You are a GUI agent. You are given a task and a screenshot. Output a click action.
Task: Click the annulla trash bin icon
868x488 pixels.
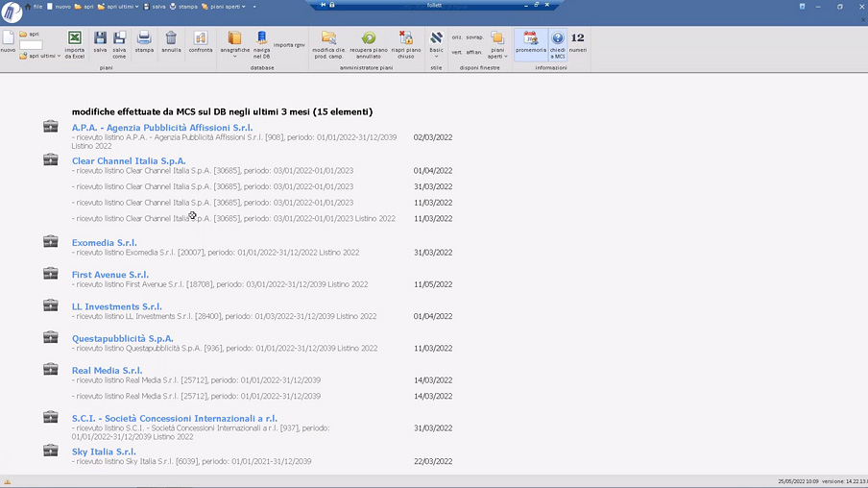click(x=171, y=38)
